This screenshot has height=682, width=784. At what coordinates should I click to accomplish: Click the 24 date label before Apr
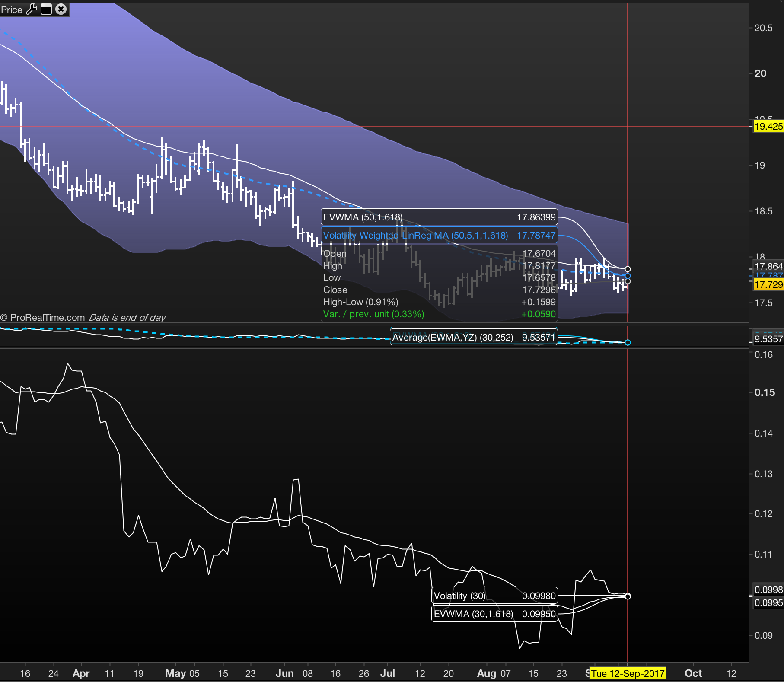[x=54, y=673]
